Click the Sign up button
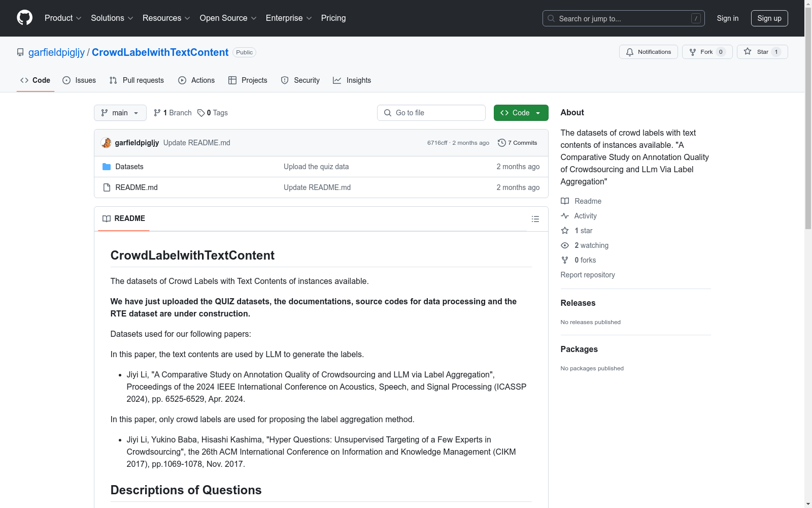812x508 pixels. (x=769, y=18)
